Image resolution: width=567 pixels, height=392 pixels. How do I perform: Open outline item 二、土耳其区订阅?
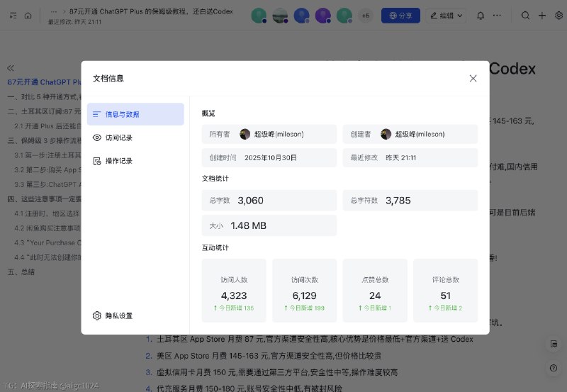(44, 111)
